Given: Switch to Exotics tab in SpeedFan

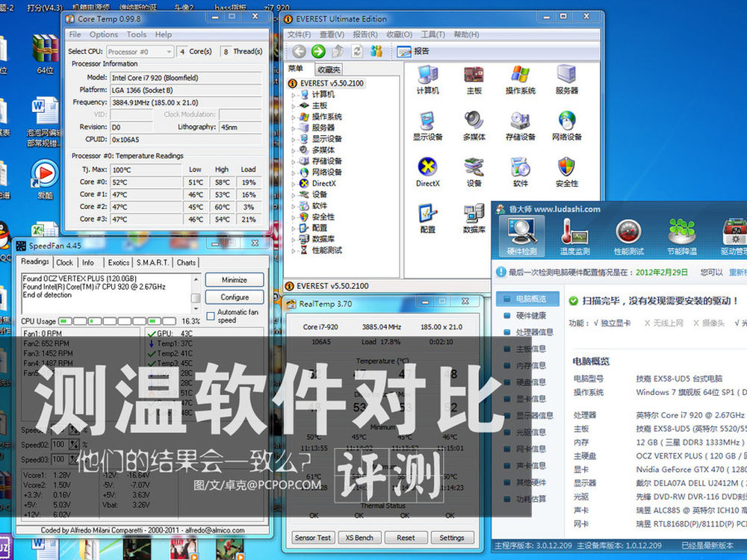Looking at the screenshot, I should (119, 262).
